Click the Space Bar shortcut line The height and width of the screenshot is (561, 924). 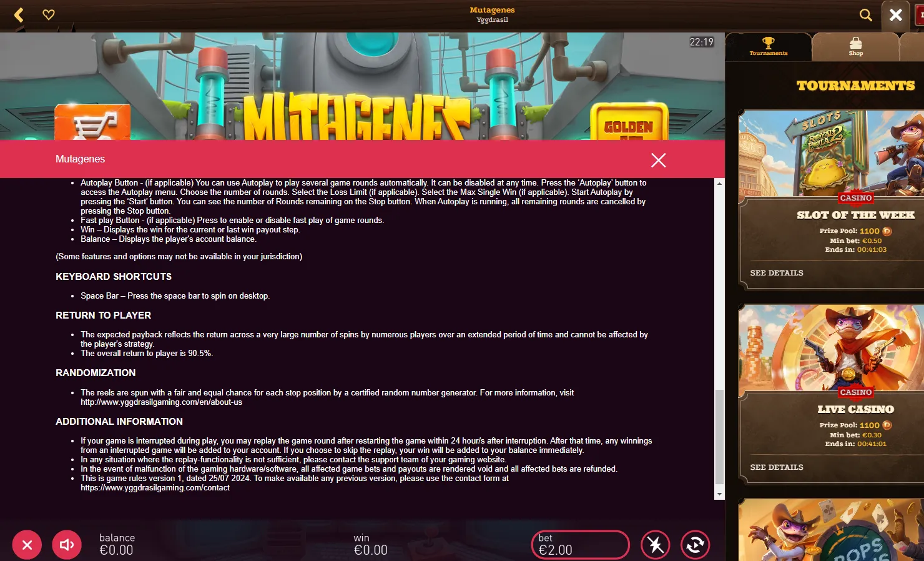click(x=175, y=296)
